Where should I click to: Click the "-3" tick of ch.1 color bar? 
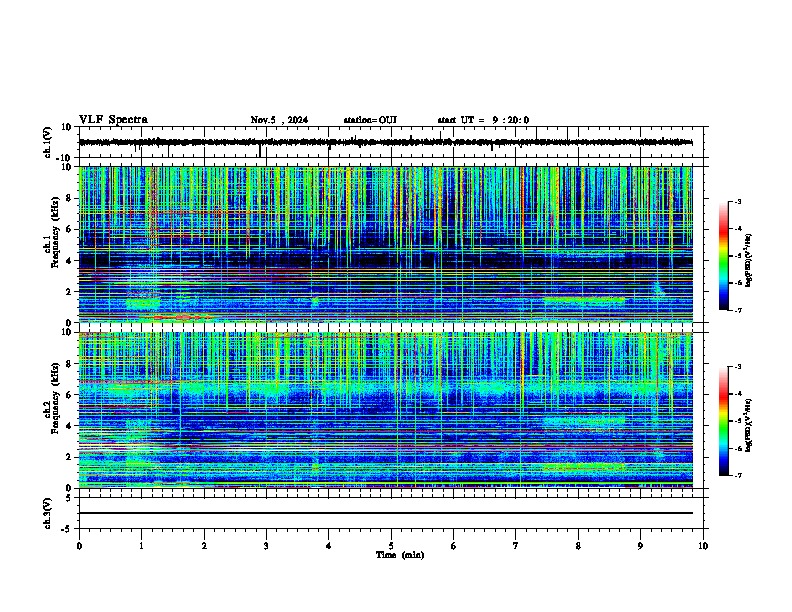pyautogui.click(x=737, y=201)
